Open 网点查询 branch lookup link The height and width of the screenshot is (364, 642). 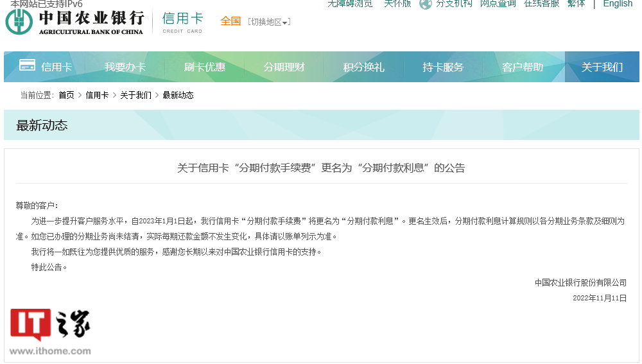coord(498,4)
